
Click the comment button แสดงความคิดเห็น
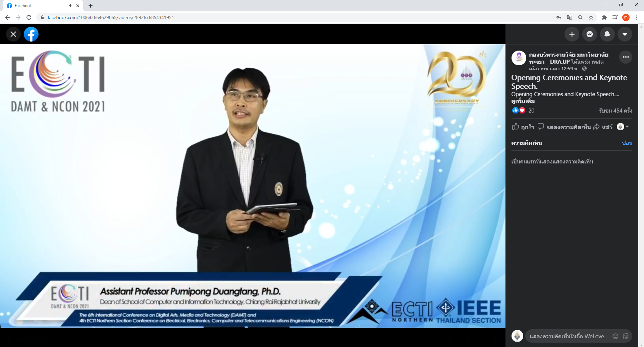click(564, 127)
